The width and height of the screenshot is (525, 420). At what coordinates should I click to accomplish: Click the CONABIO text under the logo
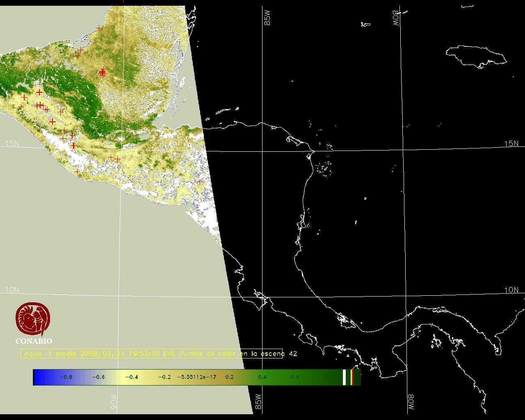[x=34, y=341]
